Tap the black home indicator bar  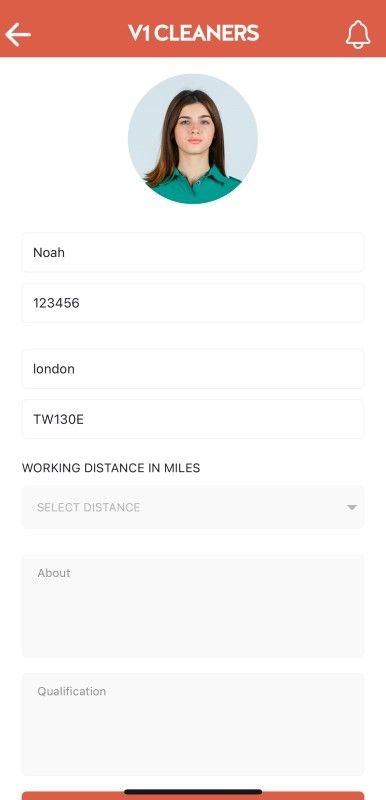click(x=193, y=792)
